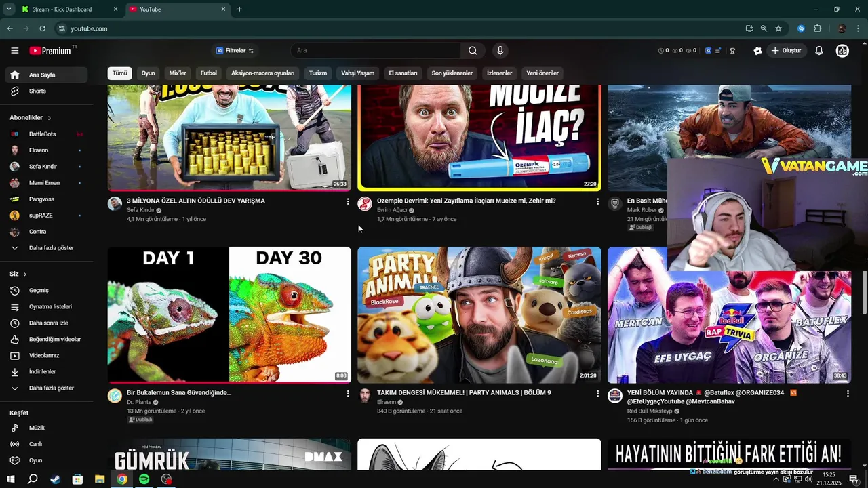Select the Son yüklenenler chip
Viewport: 868px width, 488px height.
(x=452, y=73)
